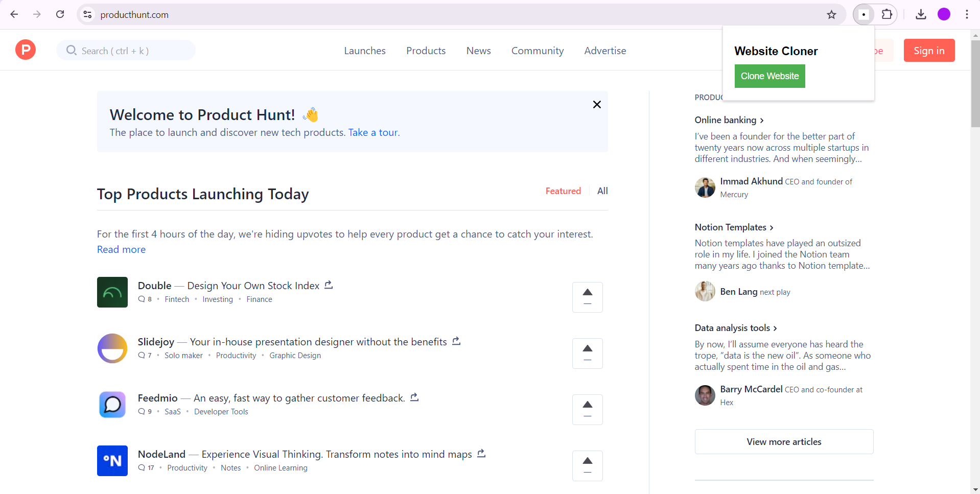This screenshot has height=494, width=980.
Task: Upvote the Slidejoy product
Action: [588, 354]
